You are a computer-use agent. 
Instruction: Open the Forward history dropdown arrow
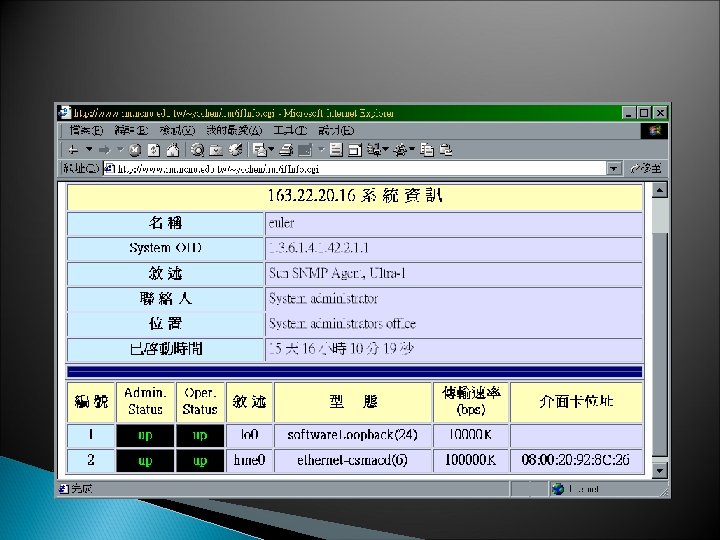pyautogui.click(x=120, y=150)
